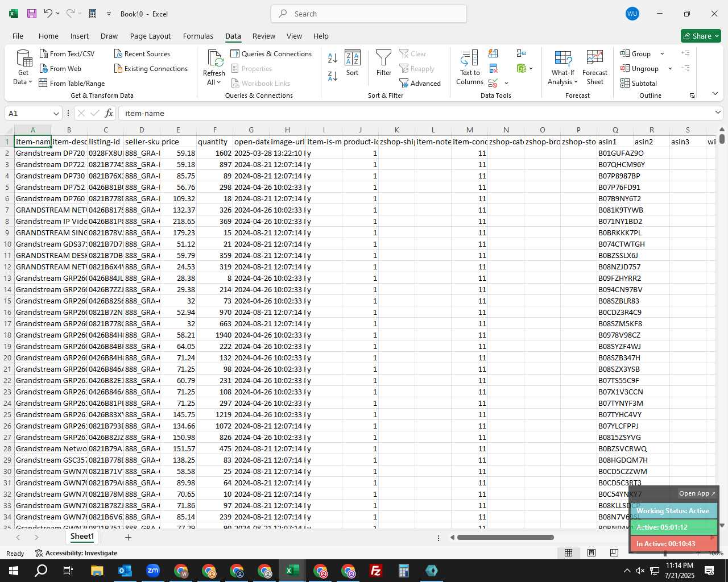Click the Flash Fill icon

tap(493, 53)
